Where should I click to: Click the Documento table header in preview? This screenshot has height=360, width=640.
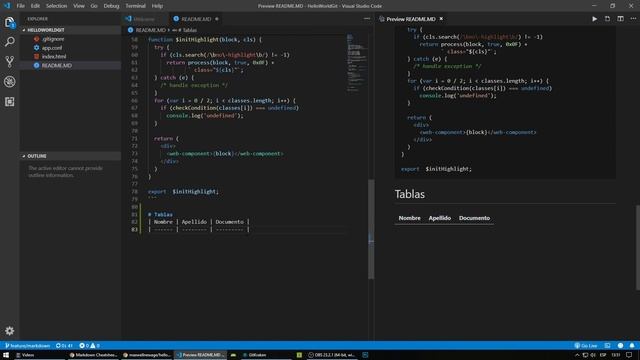(474, 218)
